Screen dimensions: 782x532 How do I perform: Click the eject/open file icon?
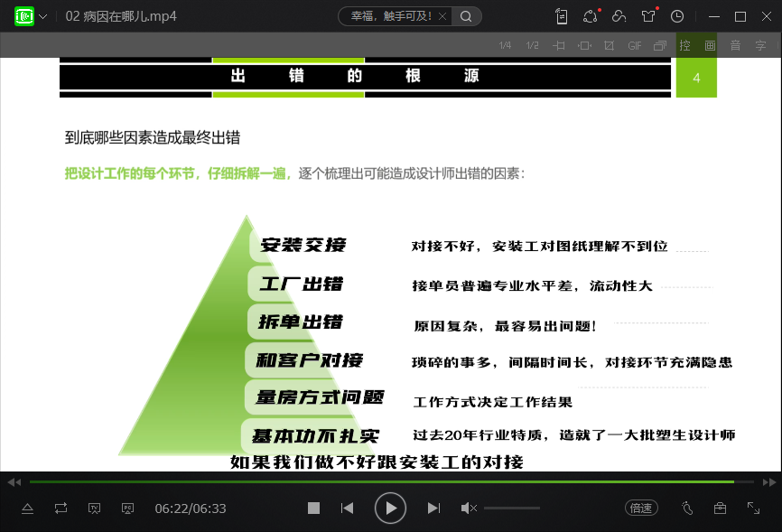(x=27, y=509)
